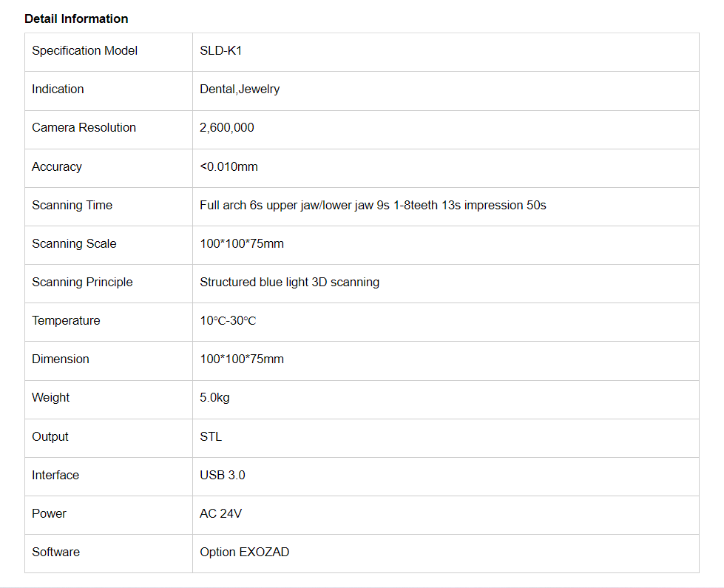Select the STL output value
Screen dimensions: 724x588
click(211, 437)
